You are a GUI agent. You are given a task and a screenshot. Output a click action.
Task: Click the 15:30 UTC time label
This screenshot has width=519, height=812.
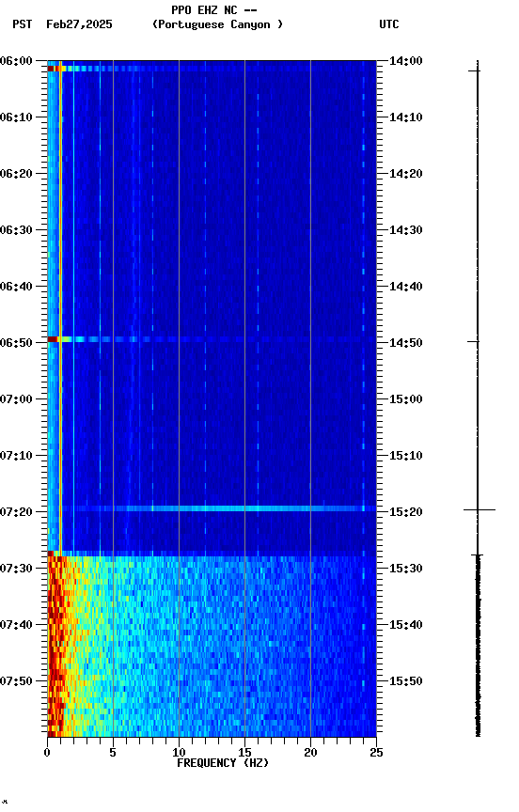406,569
